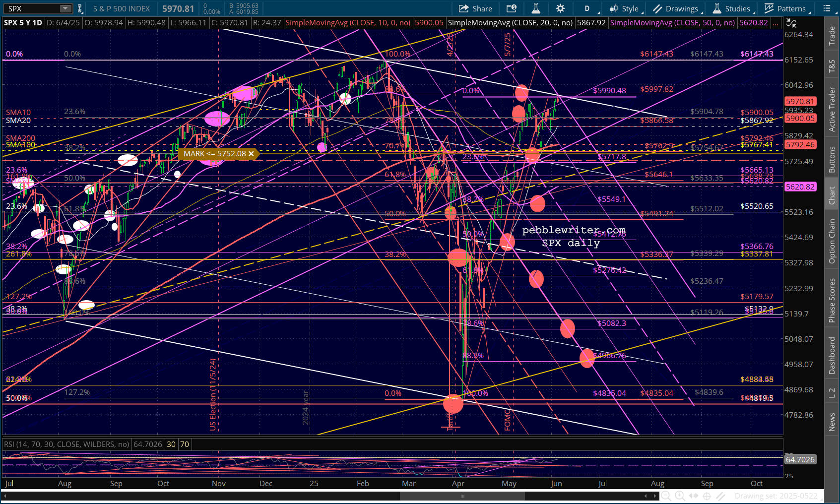
Task: Click the horizontal chart scrollbar thumb
Action: click(462, 496)
